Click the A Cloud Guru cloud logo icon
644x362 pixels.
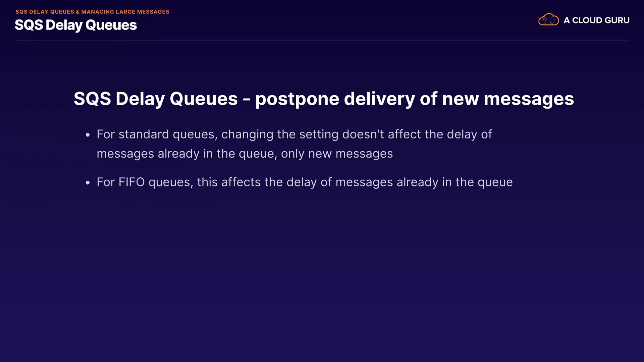click(548, 20)
